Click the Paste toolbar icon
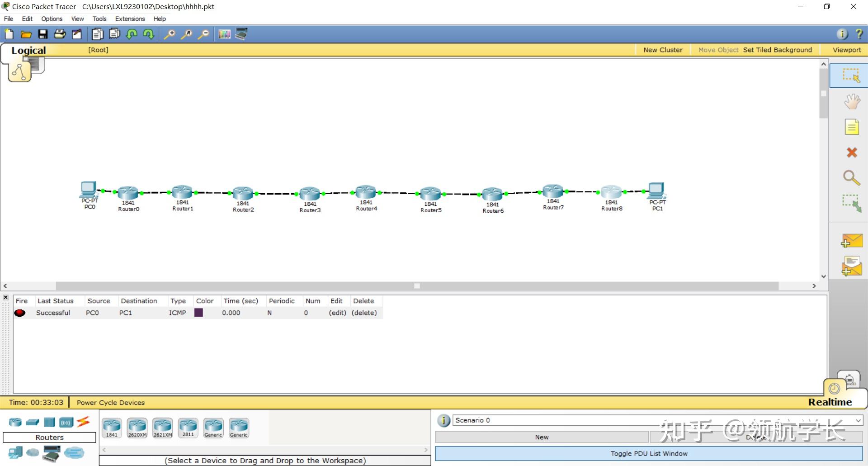The width and height of the screenshot is (868, 466). pyautogui.click(x=114, y=34)
